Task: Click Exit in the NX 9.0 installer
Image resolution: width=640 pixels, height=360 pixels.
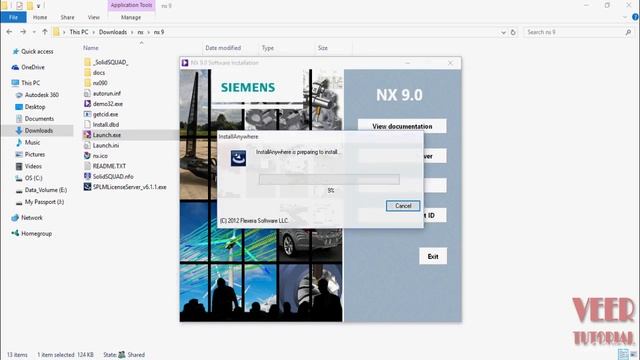Action: click(x=433, y=256)
